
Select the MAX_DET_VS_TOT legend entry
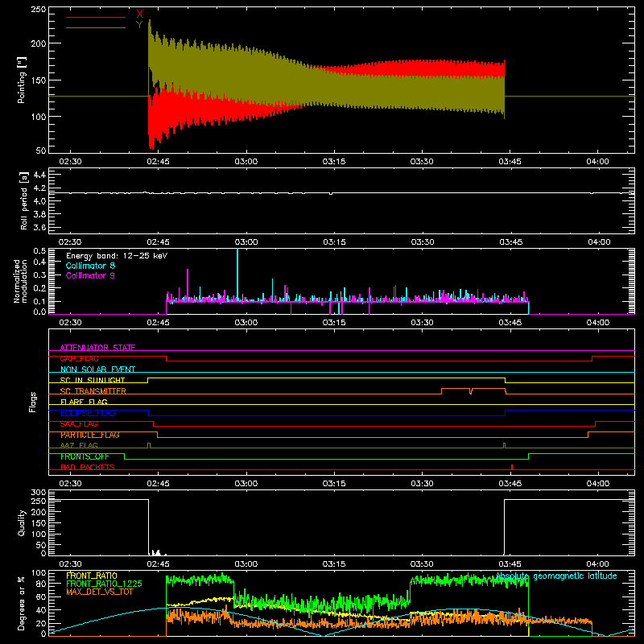pyautogui.click(x=99, y=592)
